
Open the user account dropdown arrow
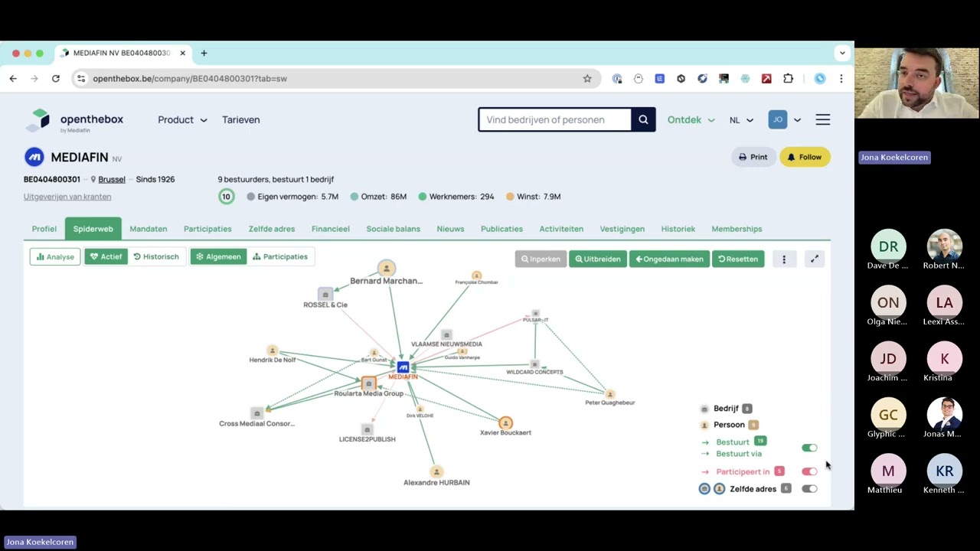pyautogui.click(x=797, y=119)
